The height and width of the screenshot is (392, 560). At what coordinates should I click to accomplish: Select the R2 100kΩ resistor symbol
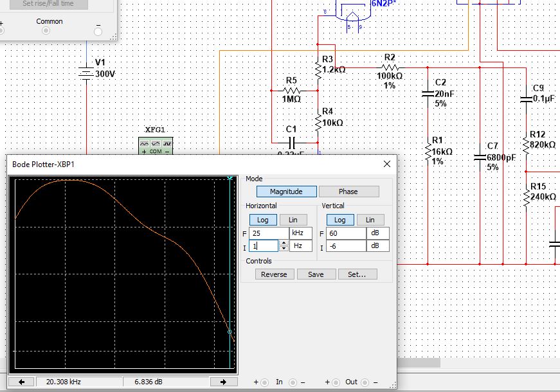tap(390, 67)
